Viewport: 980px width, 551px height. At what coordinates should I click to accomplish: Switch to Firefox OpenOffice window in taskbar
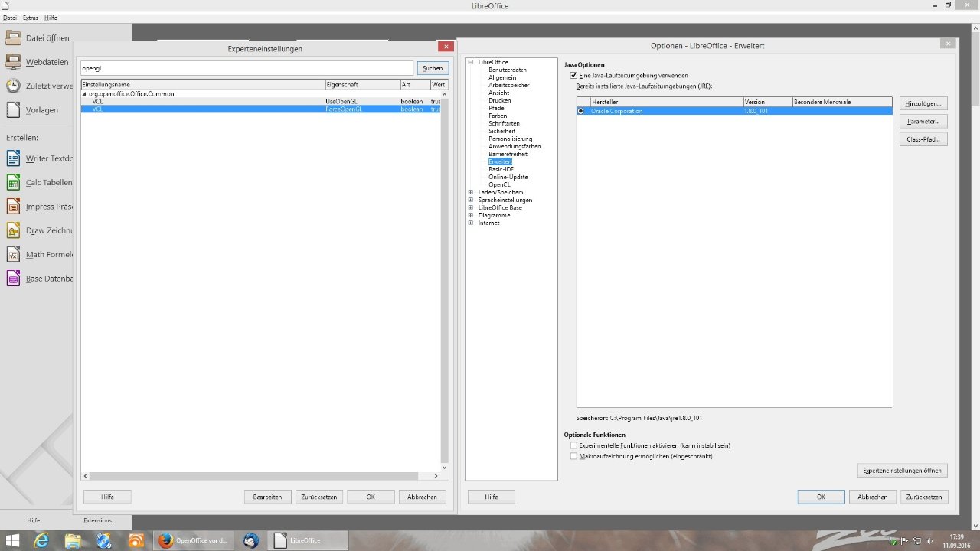194,540
